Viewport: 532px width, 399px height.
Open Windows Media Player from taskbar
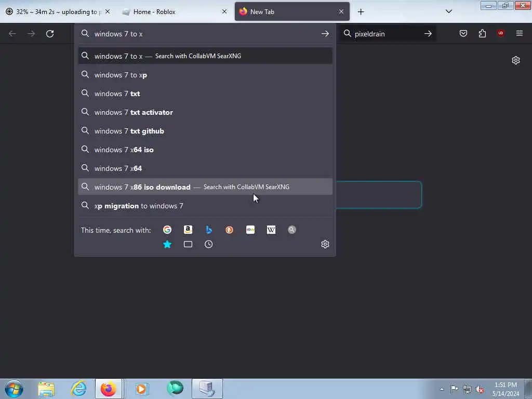(x=142, y=389)
